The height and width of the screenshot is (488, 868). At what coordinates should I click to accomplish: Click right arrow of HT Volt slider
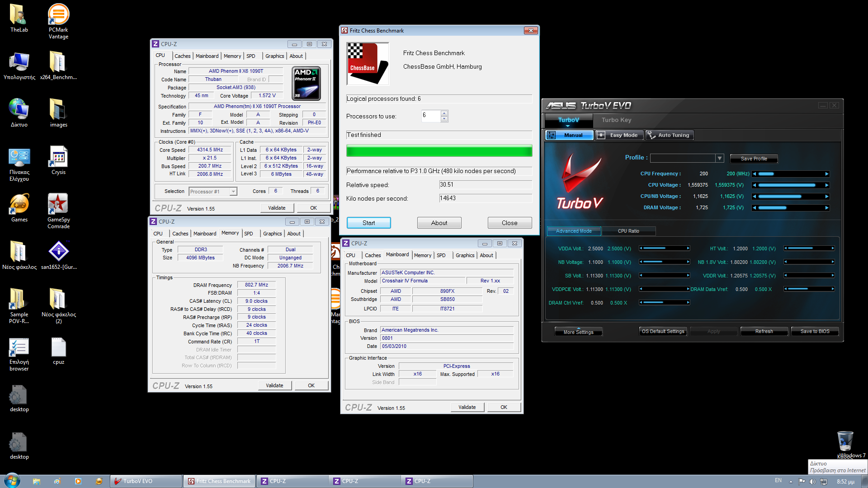(833, 249)
